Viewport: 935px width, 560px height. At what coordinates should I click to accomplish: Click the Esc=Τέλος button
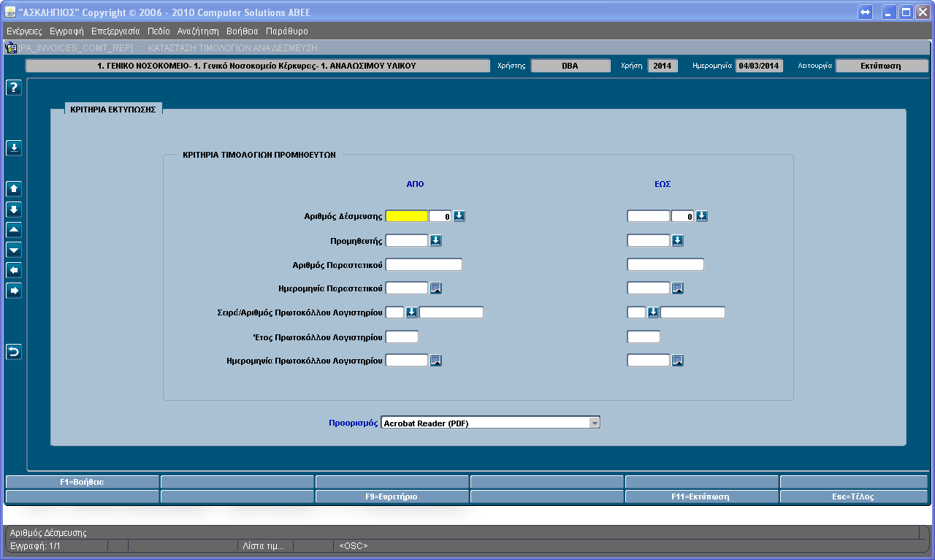[854, 496]
